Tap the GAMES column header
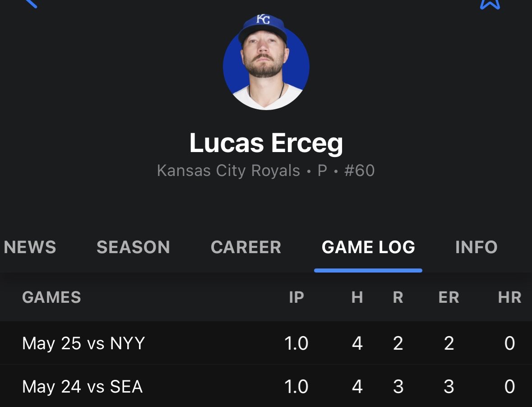Screen dimensions: 532x407 pyautogui.click(x=51, y=297)
